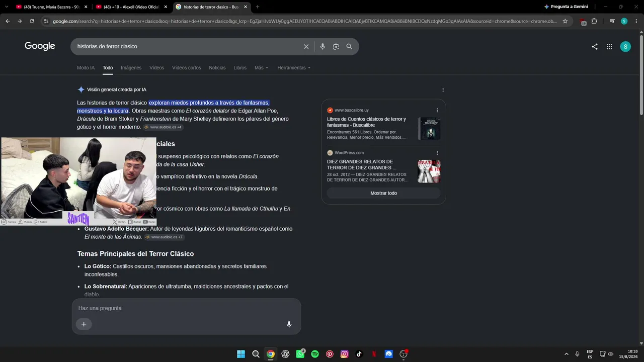Open Buscalibre book cover thumbnail

[x=429, y=129]
